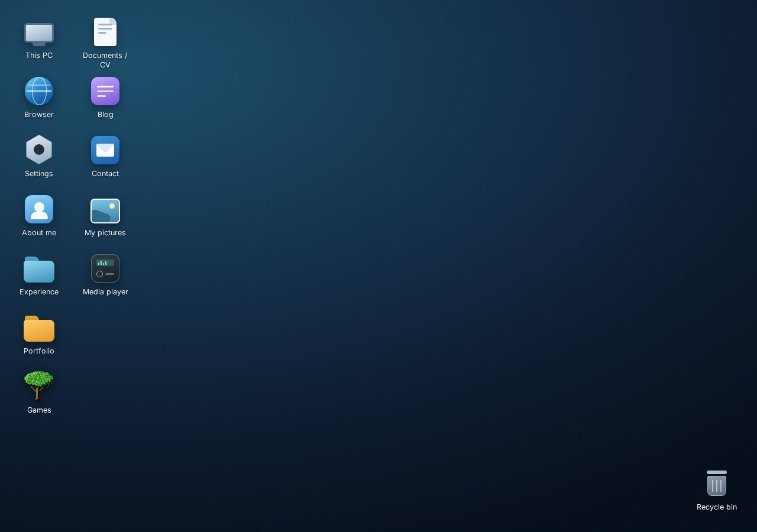Open the purple Blog icon
This screenshot has width=757, height=532.
(105, 91)
